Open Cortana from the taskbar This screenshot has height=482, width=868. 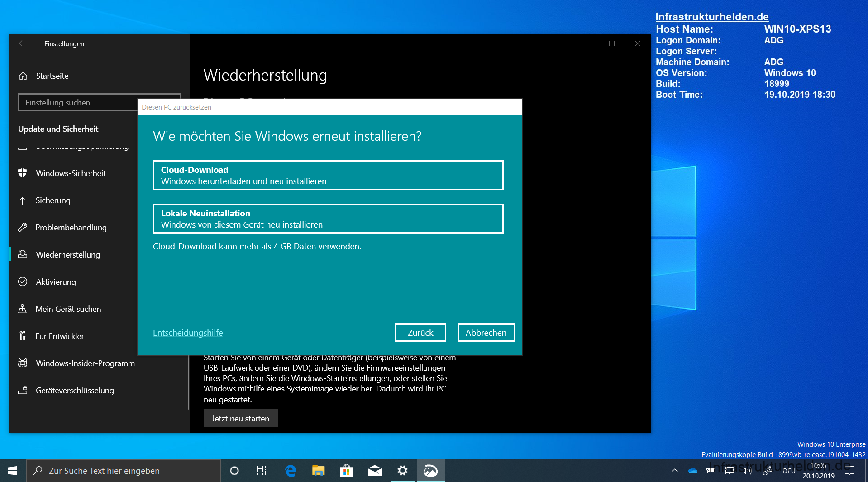234,471
